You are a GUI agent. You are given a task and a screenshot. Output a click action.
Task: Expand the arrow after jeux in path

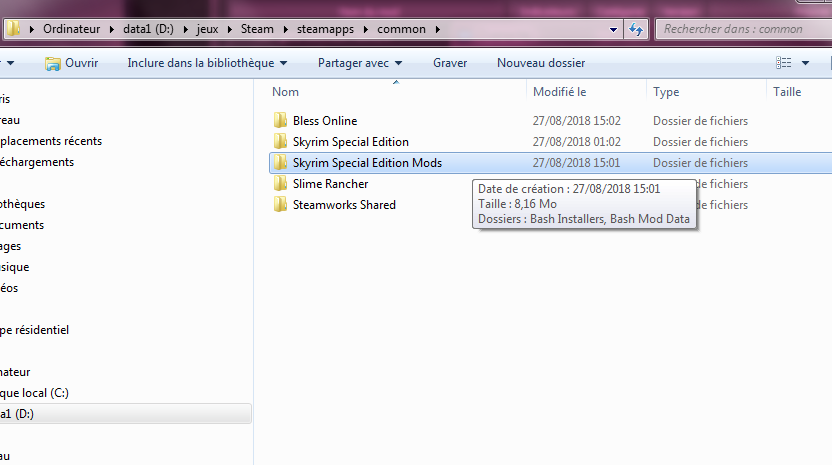[x=230, y=29]
